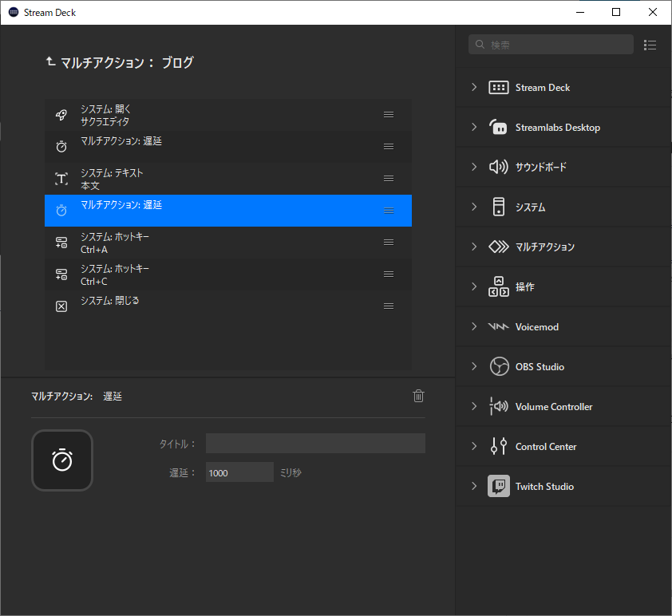
Task: Click the Streamlabs Desktop category icon
Action: (x=499, y=127)
